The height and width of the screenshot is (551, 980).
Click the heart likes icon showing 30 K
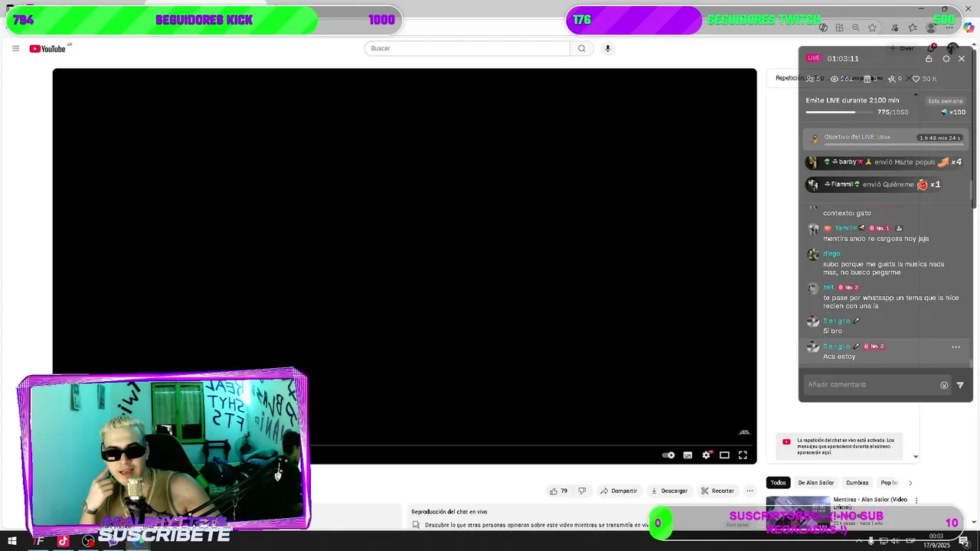point(916,79)
